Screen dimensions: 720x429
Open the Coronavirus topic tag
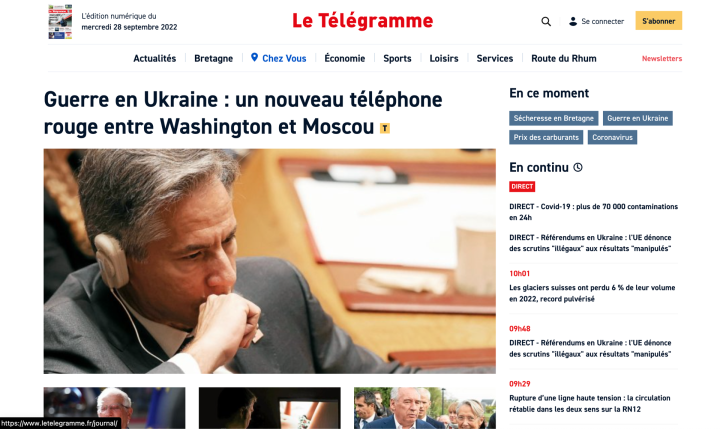612,137
